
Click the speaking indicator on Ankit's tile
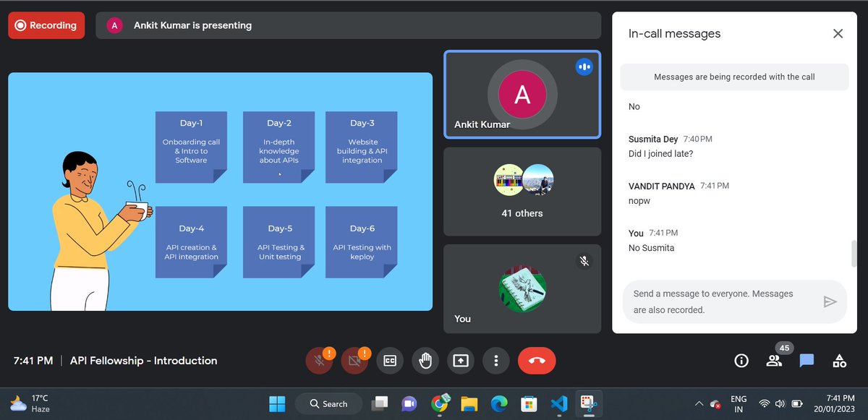click(x=584, y=67)
